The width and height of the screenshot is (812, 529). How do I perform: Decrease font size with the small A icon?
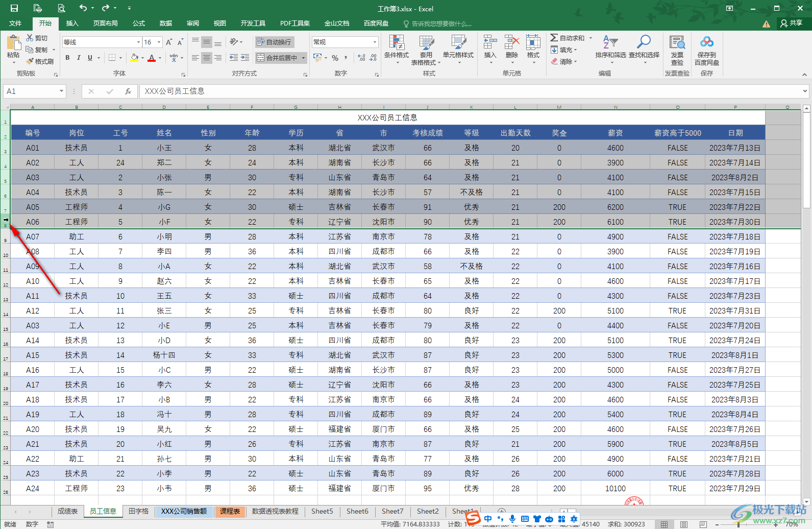coord(180,42)
